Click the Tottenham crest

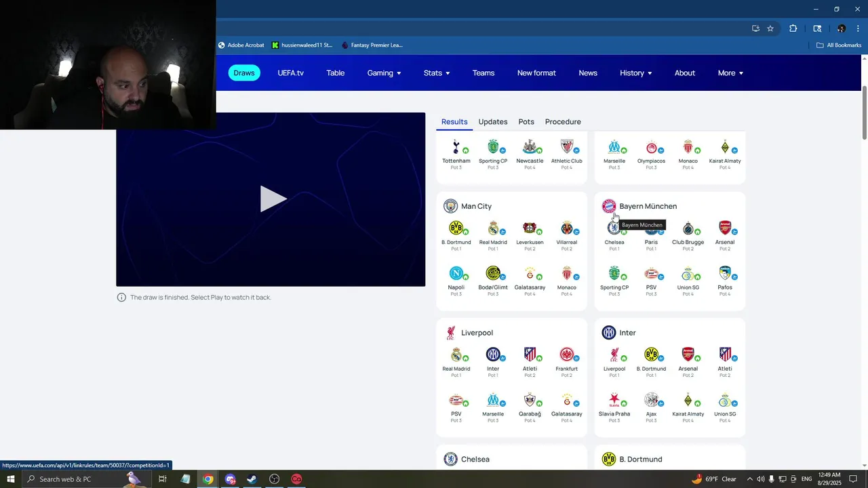[456, 146]
